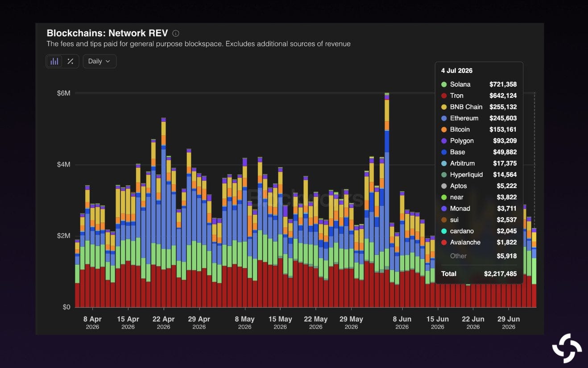Click the BNB Chain yellow legend dot

click(x=444, y=107)
